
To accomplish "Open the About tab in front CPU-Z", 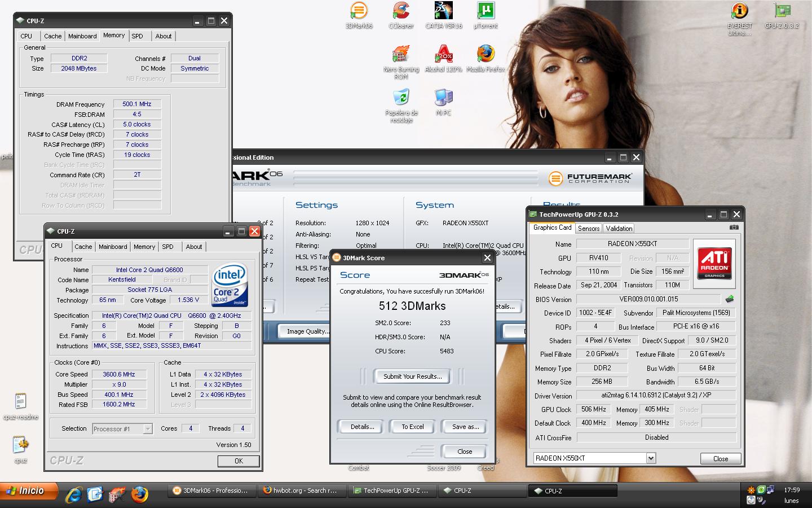I will pos(194,247).
